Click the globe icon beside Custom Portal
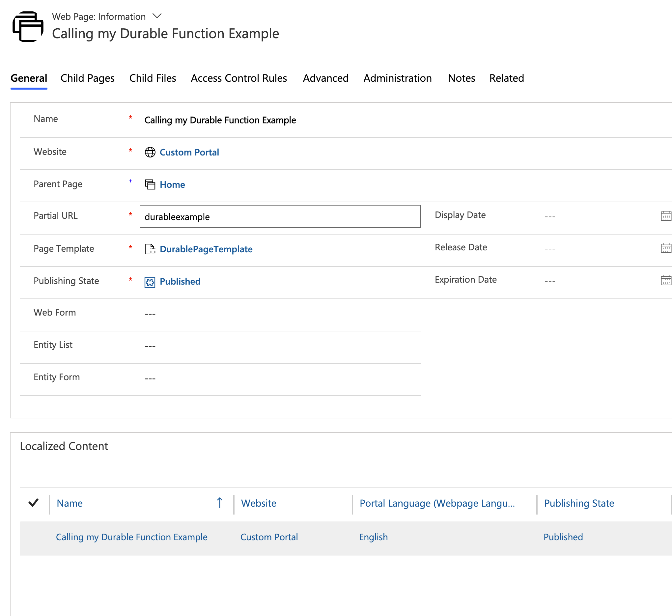The image size is (672, 616). point(150,152)
